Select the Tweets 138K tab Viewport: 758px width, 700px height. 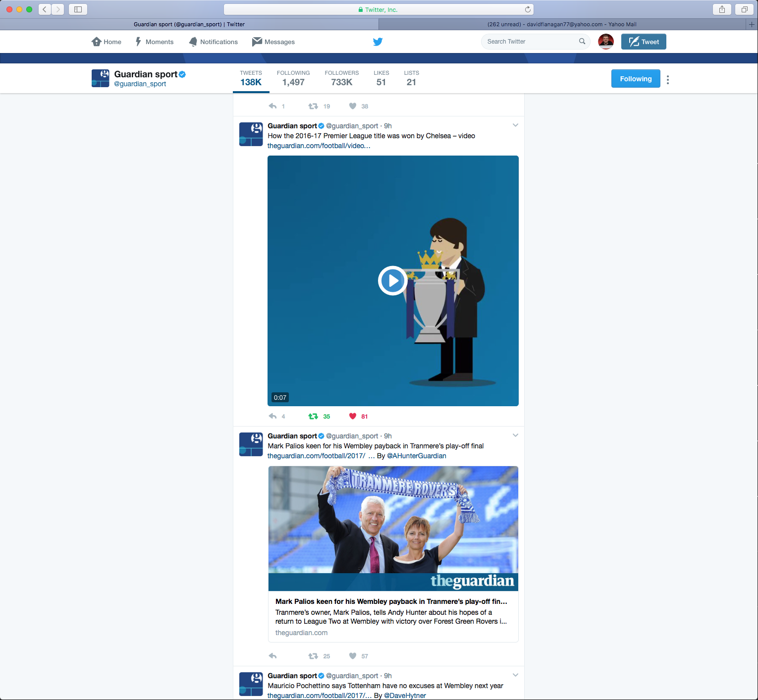pyautogui.click(x=251, y=78)
